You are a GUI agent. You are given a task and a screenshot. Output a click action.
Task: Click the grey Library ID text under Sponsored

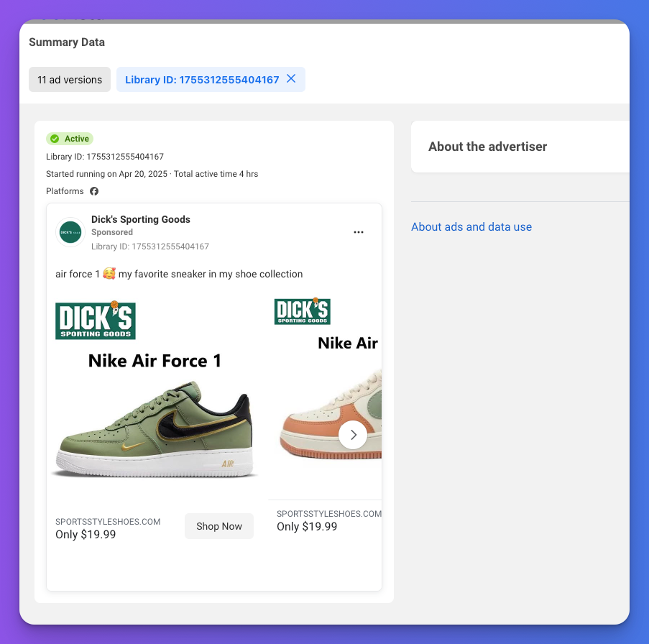150,247
